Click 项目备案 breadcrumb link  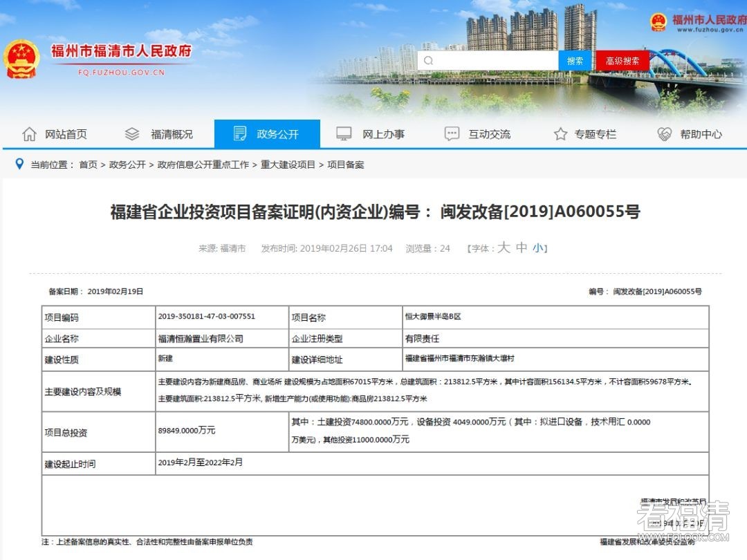tap(345, 165)
